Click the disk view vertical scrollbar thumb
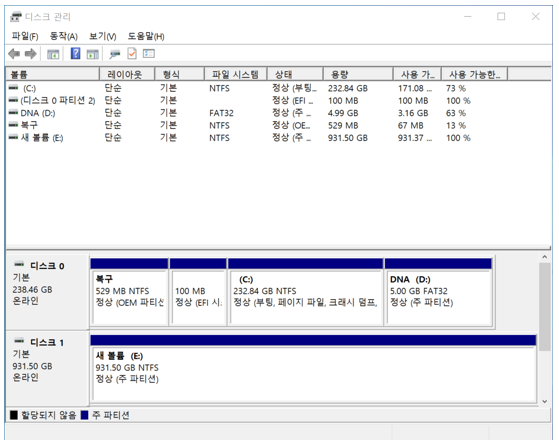The image size is (559, 445). (x=544, y=307)
